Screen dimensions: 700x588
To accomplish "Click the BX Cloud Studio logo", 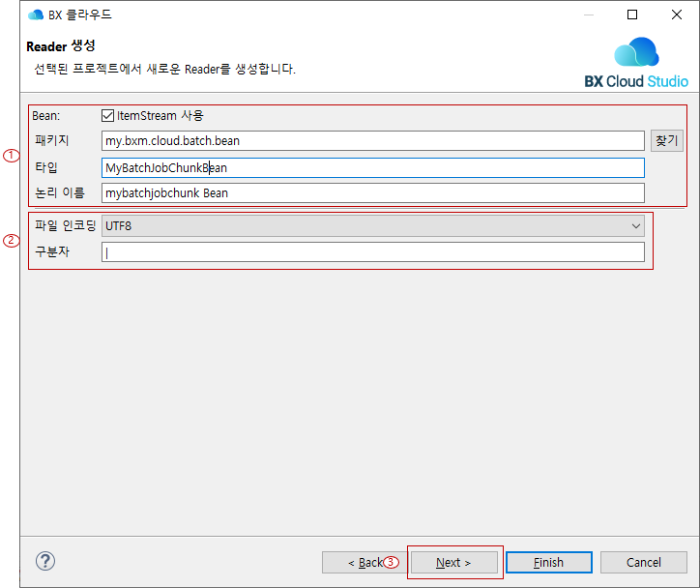I will coord(636,63).
